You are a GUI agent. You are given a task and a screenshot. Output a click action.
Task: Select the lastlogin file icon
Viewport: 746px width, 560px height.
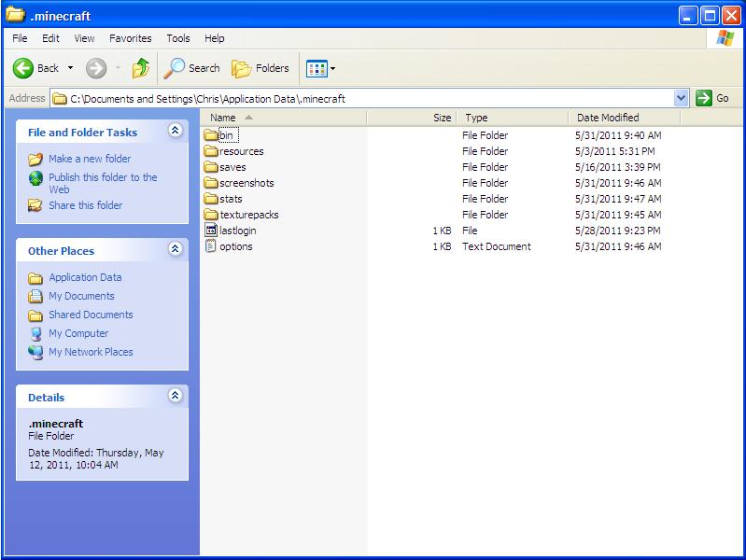(x=211, y=230)
